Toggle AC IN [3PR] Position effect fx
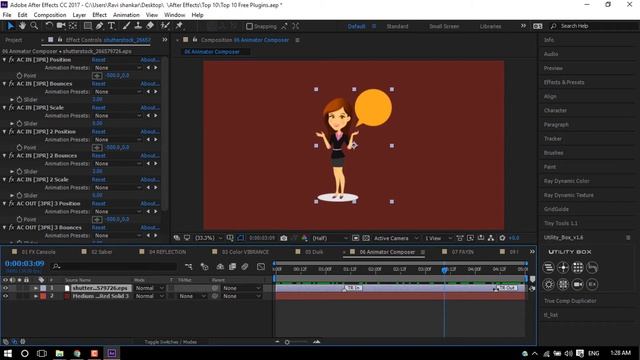The image size is (640, 360). click(11, 60)
